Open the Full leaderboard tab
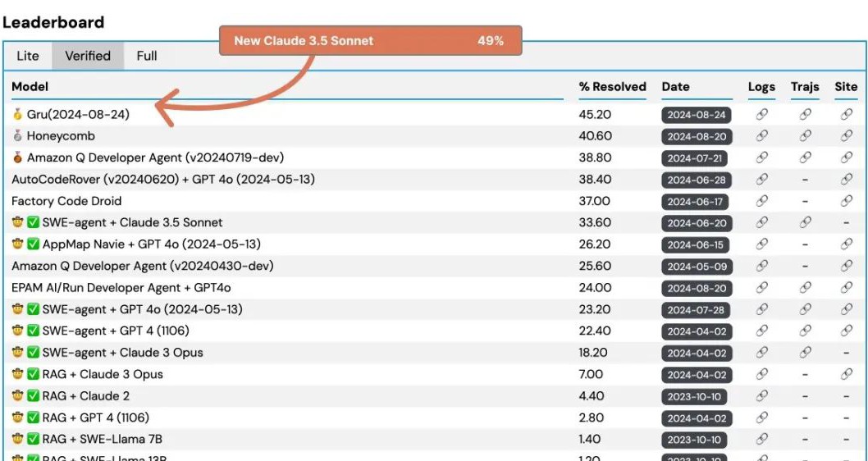This screenshot has height=461, width=868. (147, 56)
